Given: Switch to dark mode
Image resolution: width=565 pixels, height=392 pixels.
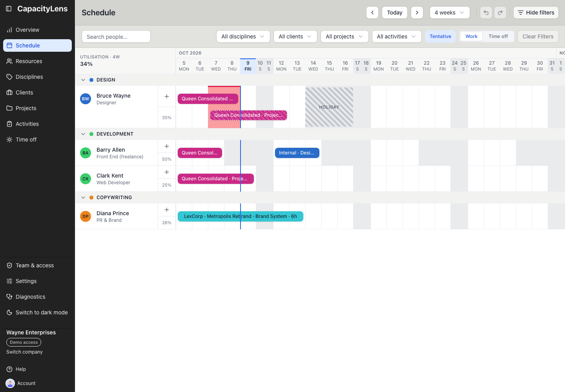Looking at the screenshot, I should [x=37, y=312].
